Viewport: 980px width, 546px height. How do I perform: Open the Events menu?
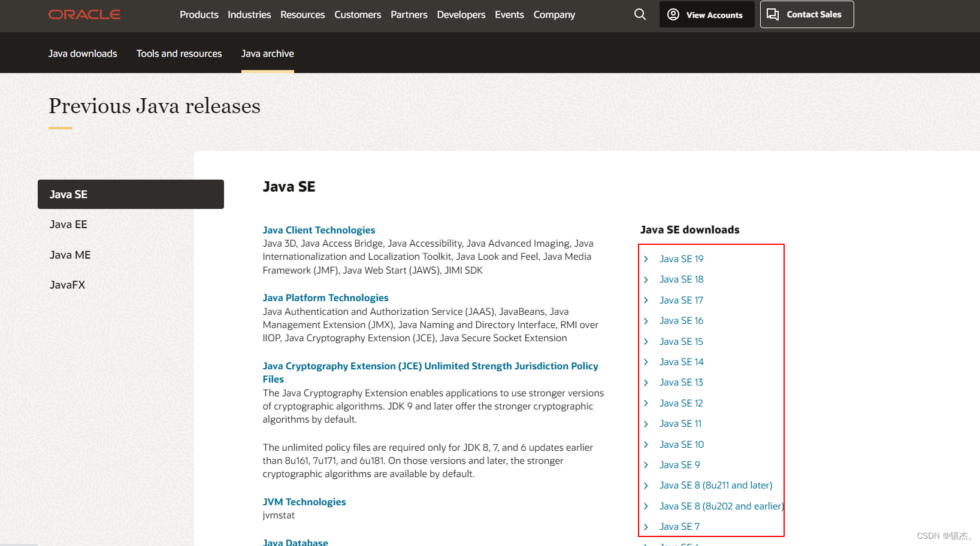(509, 14)
